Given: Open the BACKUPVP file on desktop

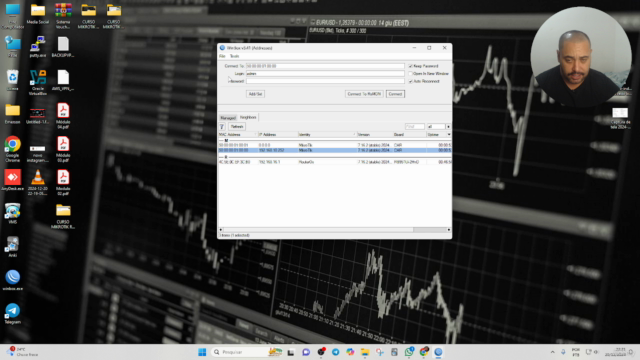Looking at the screenshot, I should click(63, 47).
